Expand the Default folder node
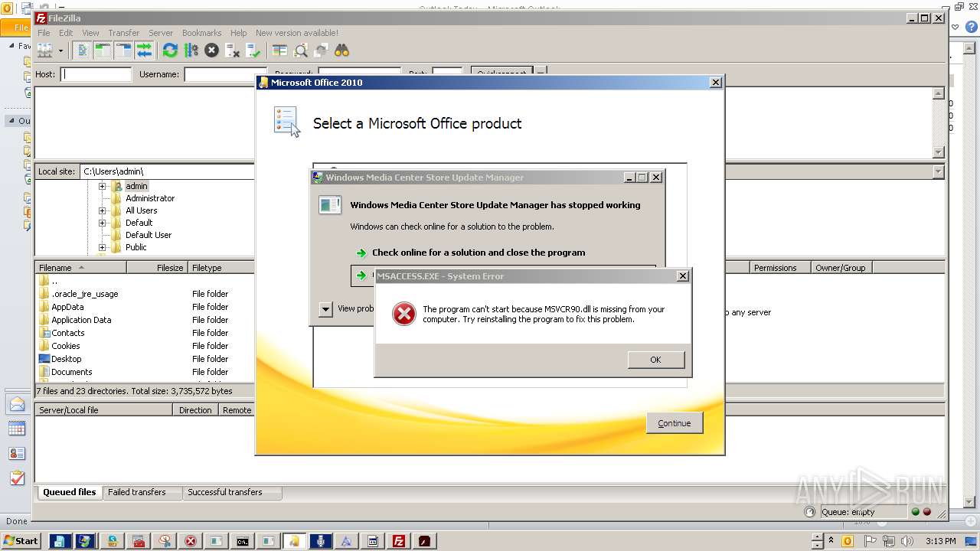The width and height of the screenshot is (980, 551). [102, 223]
